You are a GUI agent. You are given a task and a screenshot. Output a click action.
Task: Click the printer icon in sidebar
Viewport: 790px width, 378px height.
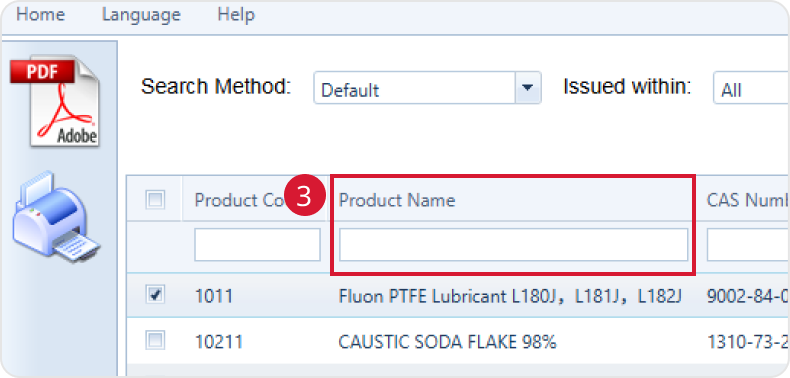point(56,217)
